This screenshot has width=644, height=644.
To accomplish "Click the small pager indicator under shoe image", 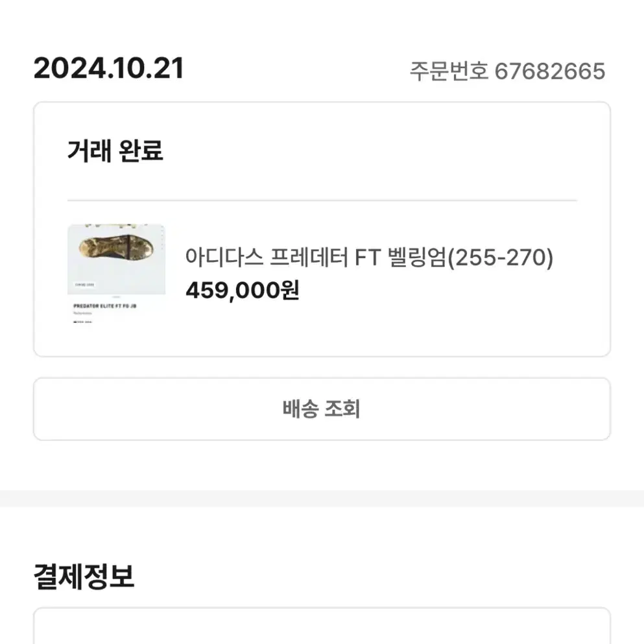I will (116, 296).
